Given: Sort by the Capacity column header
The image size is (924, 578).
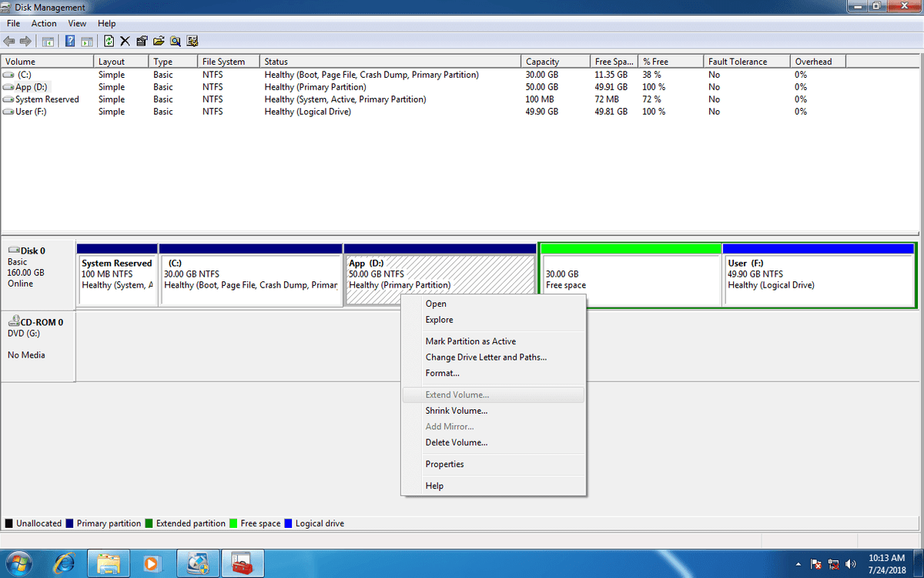Looking at the screenshot, I should (542, 62).
